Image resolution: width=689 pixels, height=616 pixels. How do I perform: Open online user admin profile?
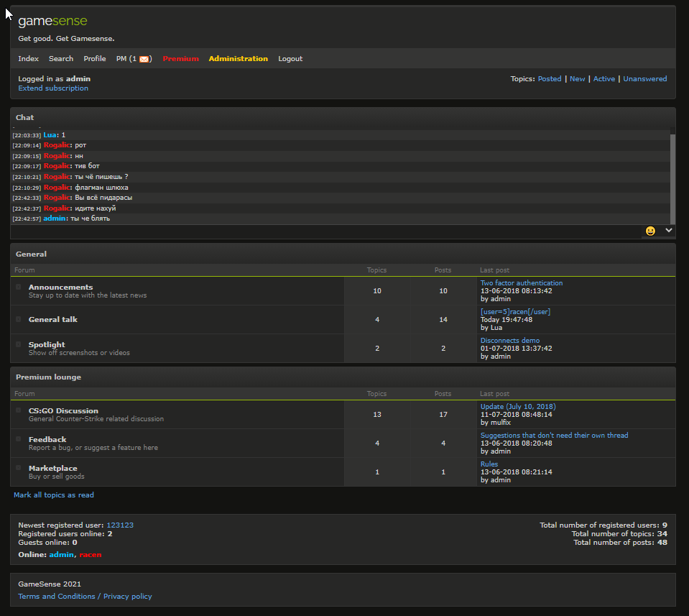click(x=61, y=555)
